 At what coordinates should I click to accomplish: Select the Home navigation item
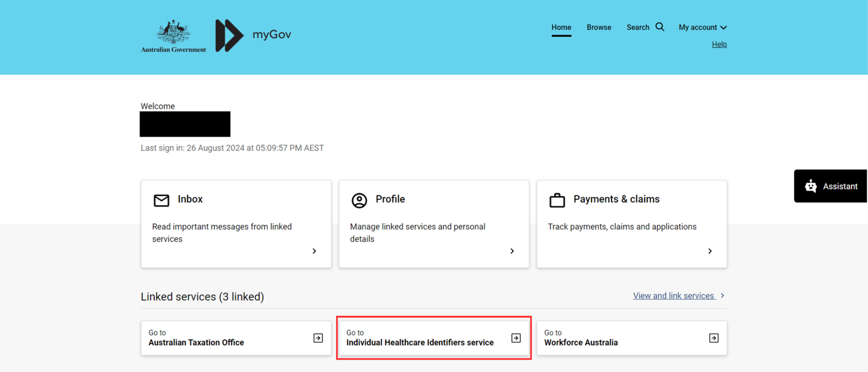561,27
